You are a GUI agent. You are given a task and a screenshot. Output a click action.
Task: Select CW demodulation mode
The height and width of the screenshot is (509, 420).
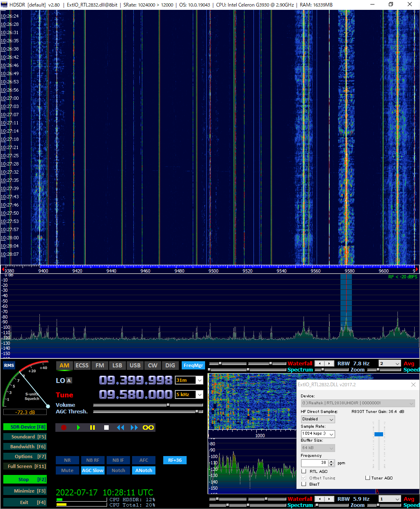tap(153, 365)
